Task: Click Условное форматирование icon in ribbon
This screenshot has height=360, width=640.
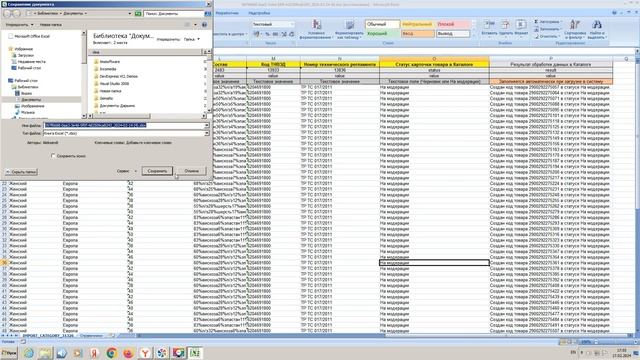Action: (316, 29)
